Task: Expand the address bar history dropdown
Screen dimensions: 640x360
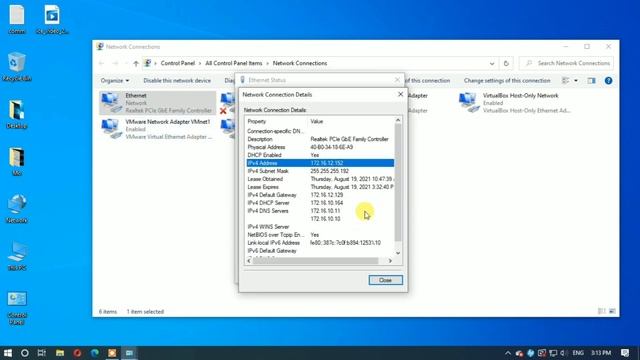Action: (x=492, y=63)
